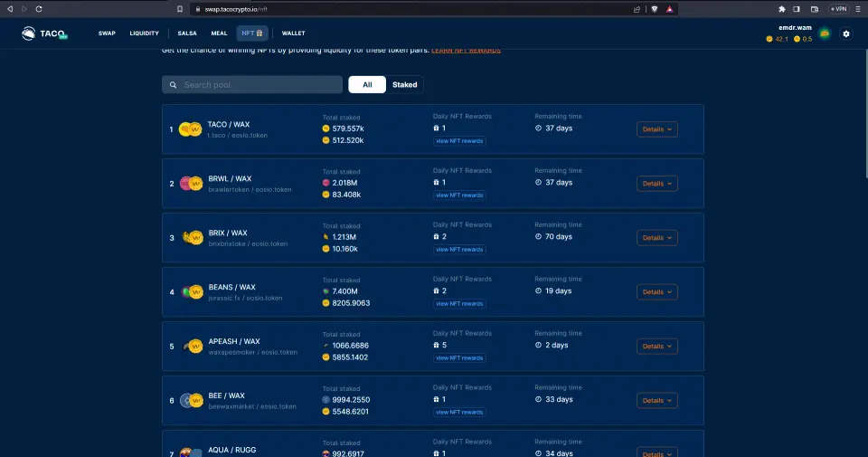Expand Details for BEANS / WAX pool
Viewport: 868px width, 457px height.
pos(656,292)
